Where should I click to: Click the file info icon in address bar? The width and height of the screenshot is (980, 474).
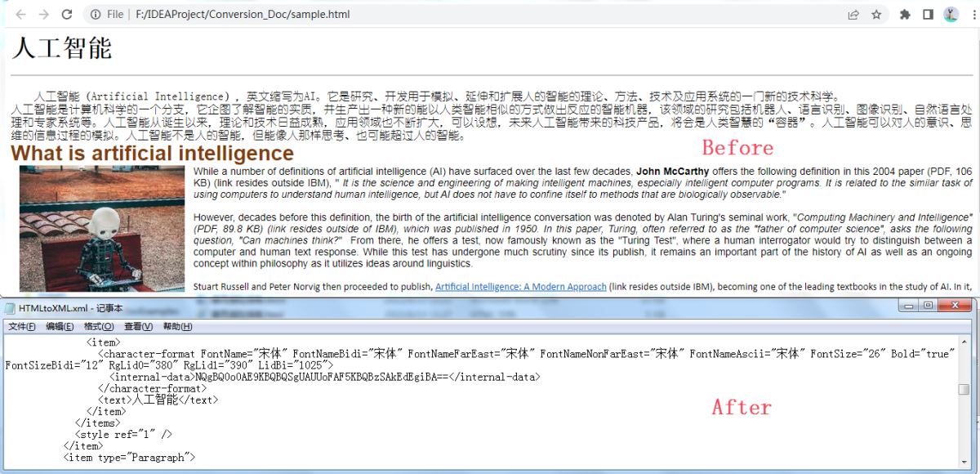(96, 14)
